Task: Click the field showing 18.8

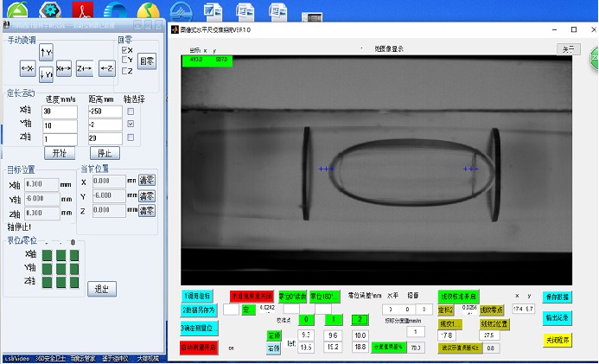Action: 360,347
